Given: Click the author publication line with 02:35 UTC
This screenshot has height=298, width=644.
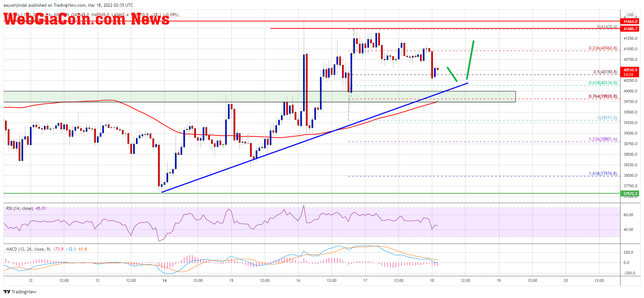Looking at the screenshot, I should [68, 5].
